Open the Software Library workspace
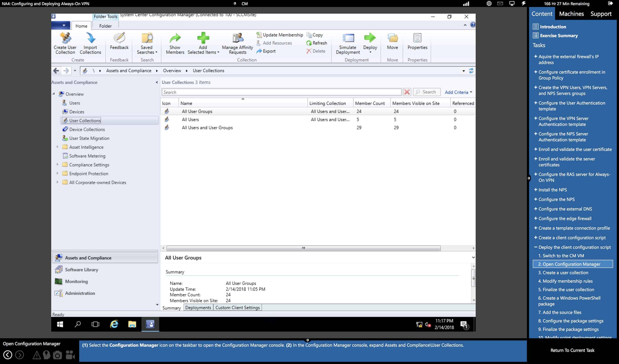Viewport: 619px width, 364px height. click(105, 270)
